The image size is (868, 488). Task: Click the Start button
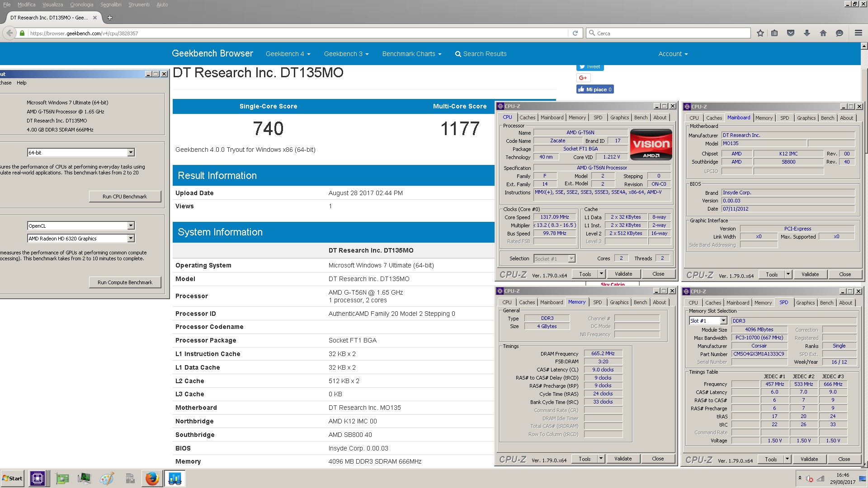point(12,478)
